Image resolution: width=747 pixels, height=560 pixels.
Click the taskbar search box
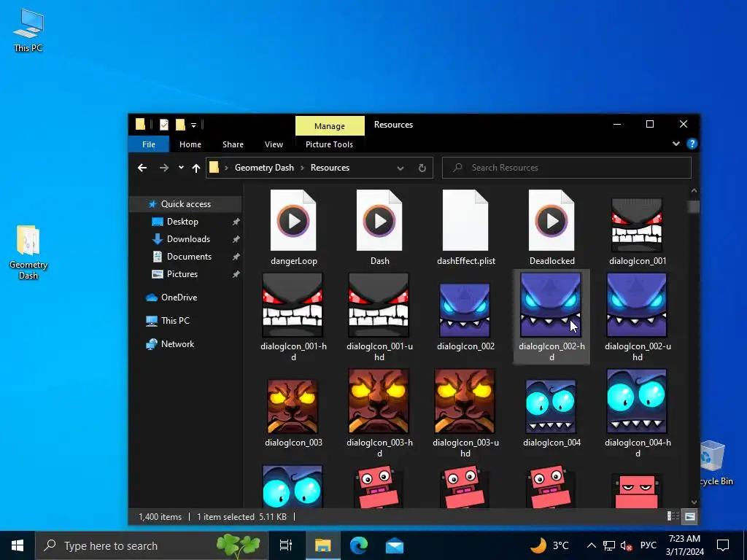pyautogui.click(x=152, y=545)
